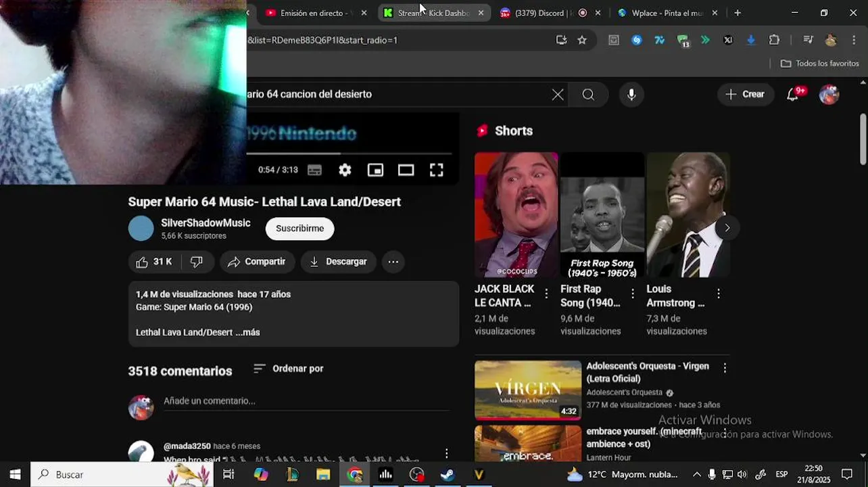Open the Crear button menu
Viewport: 868px width, 487px height.
click(745, 95)
